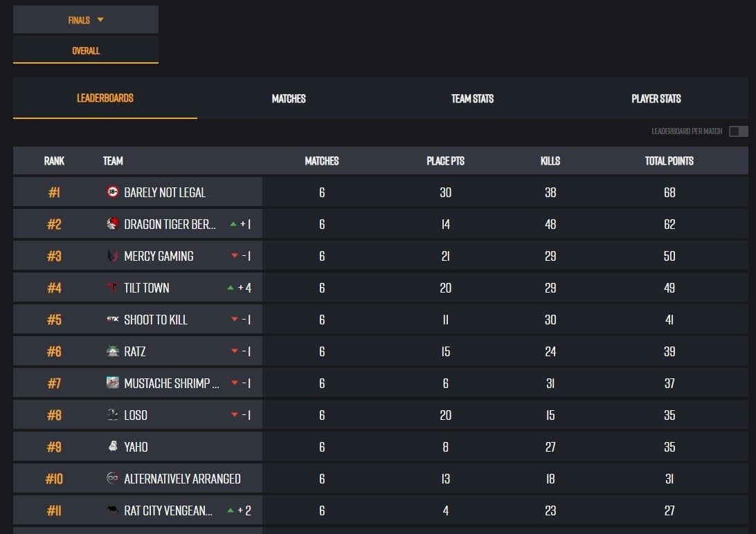Select the Leaderboards tab

coord(105,98)
